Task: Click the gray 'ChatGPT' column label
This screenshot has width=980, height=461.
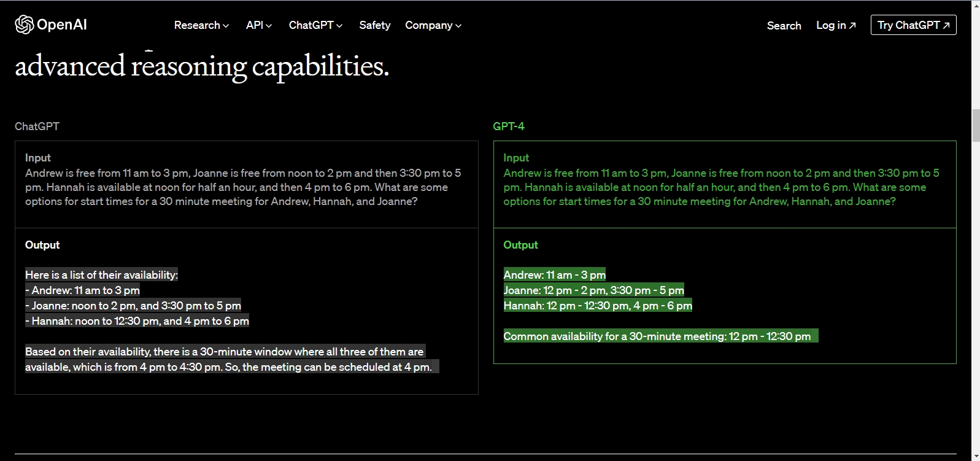Action: [x=37, y=126]
